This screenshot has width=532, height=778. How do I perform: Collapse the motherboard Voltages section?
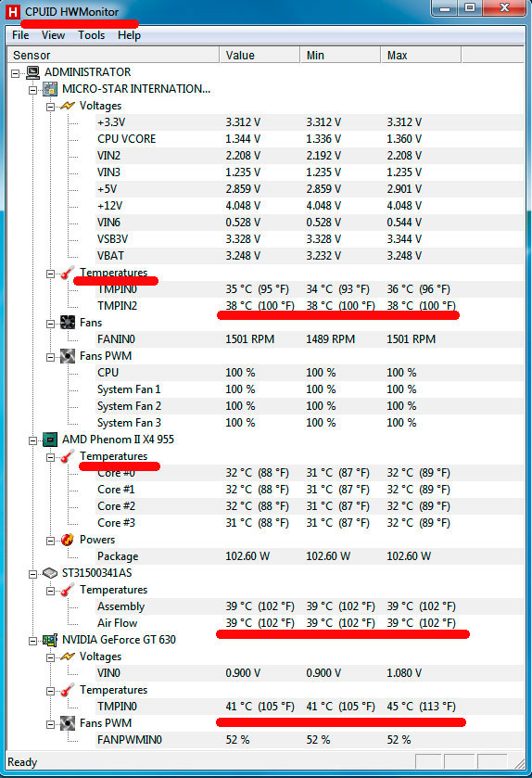pyautogui.click(x=51, y=107)
